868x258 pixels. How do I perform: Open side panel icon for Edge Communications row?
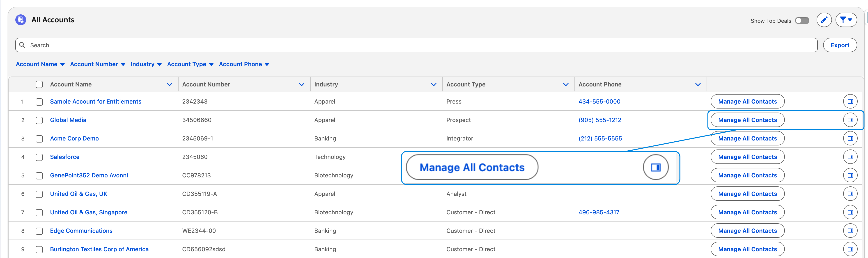[850, 231]
